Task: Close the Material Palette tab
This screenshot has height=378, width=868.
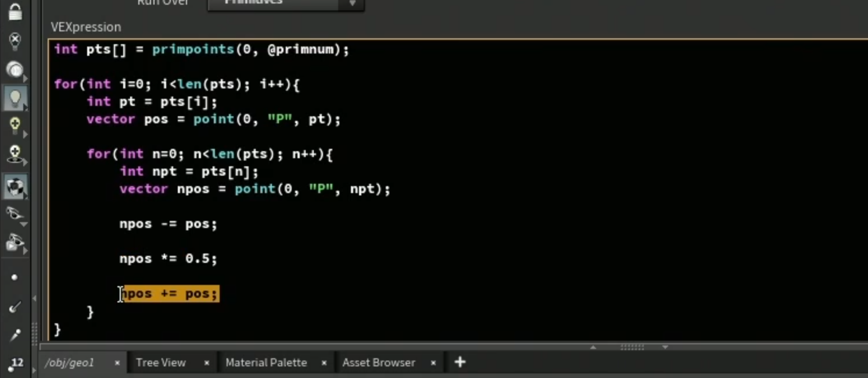Action: 324,363
